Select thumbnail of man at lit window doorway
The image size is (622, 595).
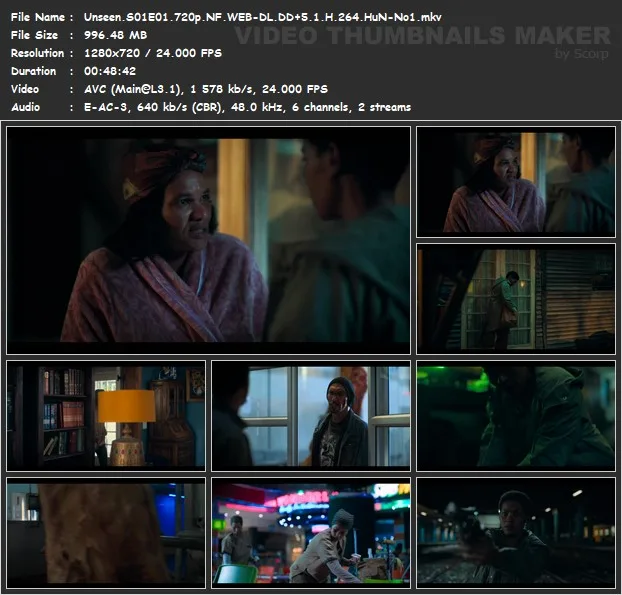pos(516,299)
